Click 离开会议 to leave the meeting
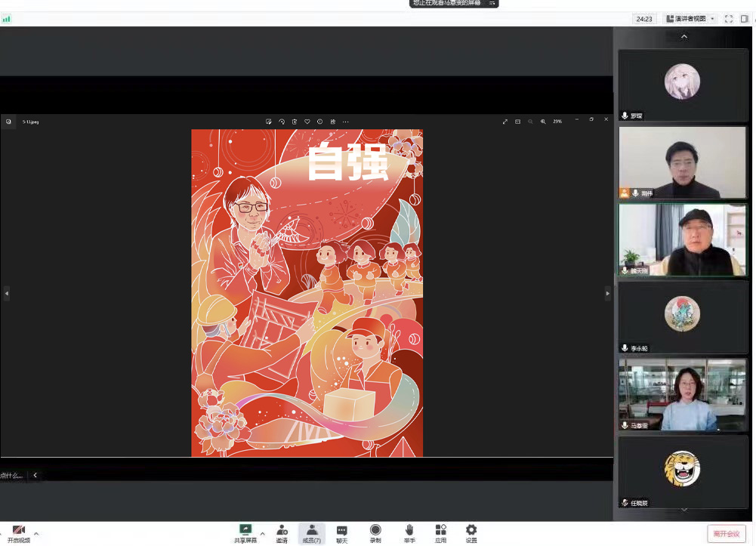The width and height of the screenshot is (756, 546). click(x=727, y=532)
